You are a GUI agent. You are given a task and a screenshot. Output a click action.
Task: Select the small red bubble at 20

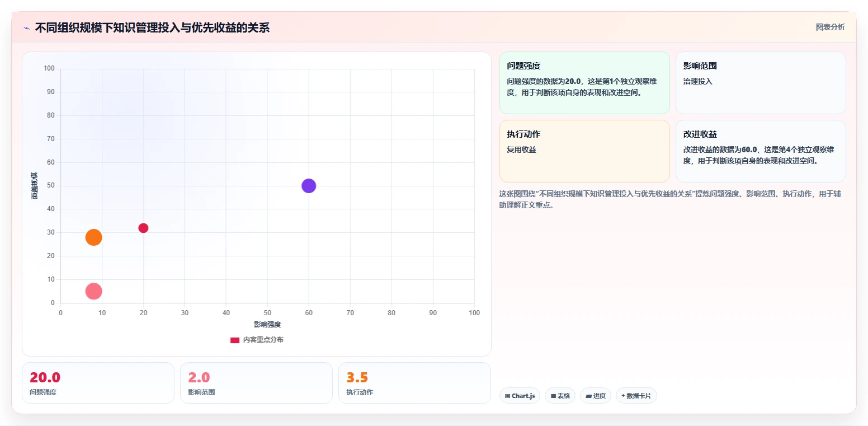click(143, 228)
